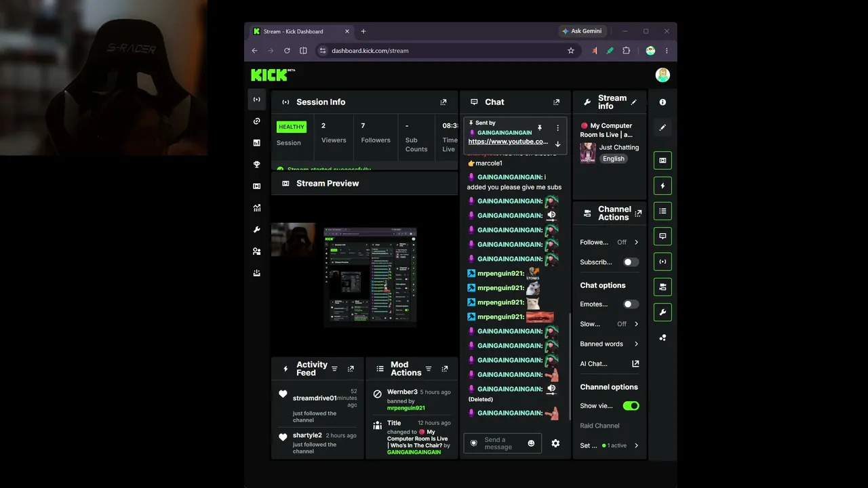This screenshot has width=868, height=488.
Task: Open pinned message three-dot menu
Action: tap(558, 127)
